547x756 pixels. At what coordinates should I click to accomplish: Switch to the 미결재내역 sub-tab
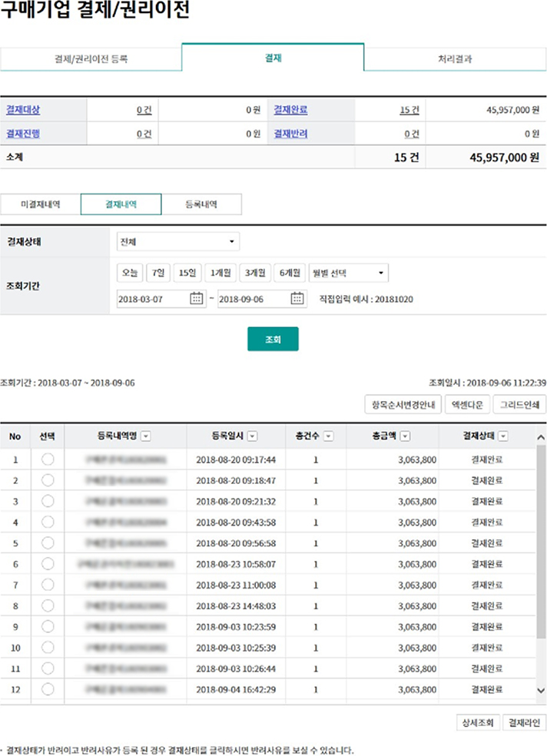[40, 204]
